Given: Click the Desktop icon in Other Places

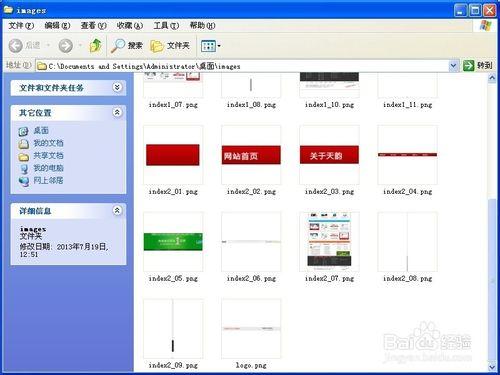Looking at the screenshot, I should coord(24,131).
